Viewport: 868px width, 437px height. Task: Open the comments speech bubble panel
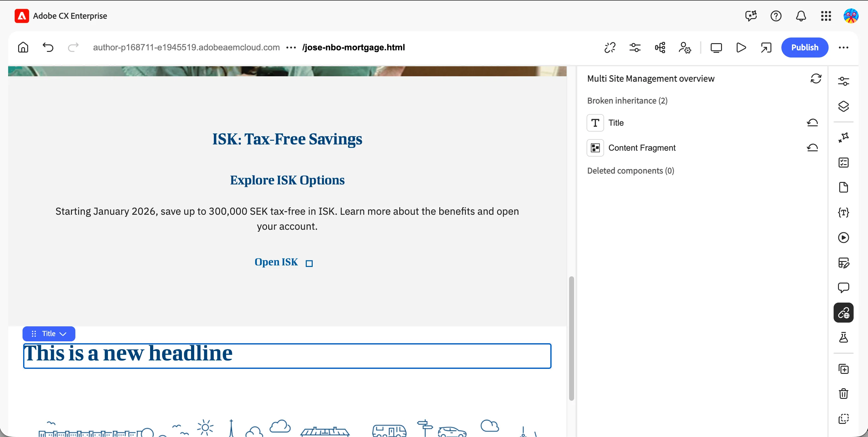pos(843,287)
